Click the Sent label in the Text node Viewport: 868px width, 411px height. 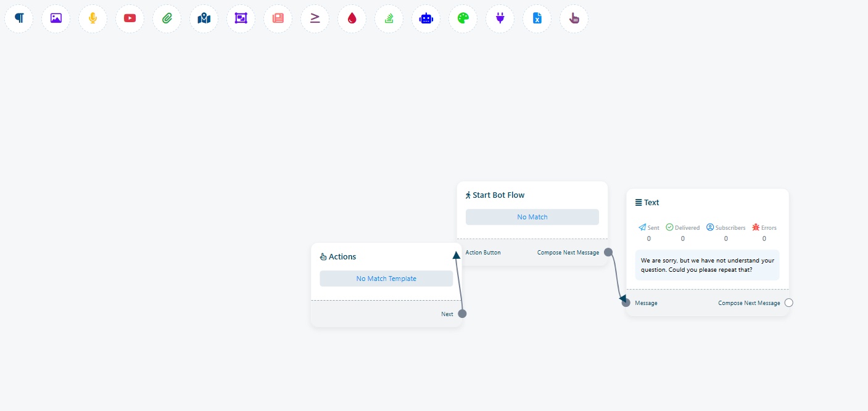(653, 228)
